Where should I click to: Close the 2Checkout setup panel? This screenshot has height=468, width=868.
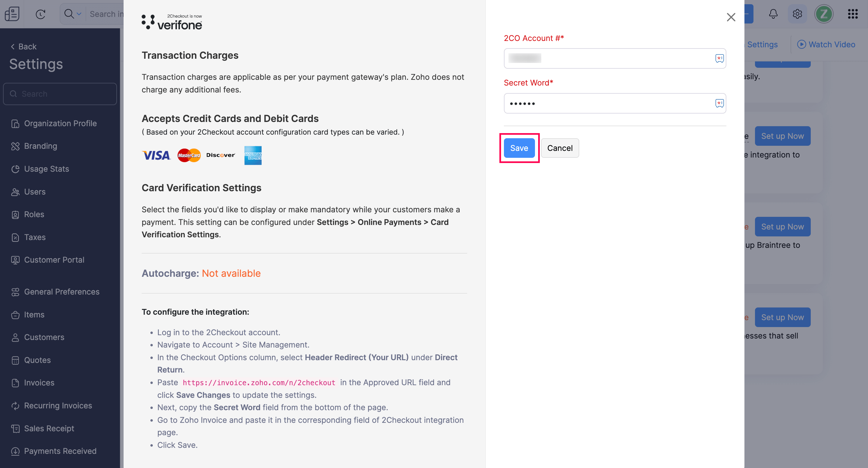coord(731,17)
